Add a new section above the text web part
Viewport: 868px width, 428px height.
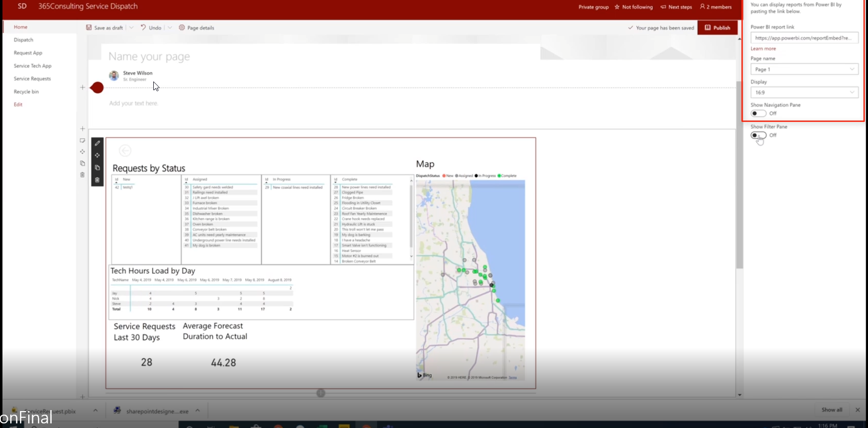pos(83,88)
